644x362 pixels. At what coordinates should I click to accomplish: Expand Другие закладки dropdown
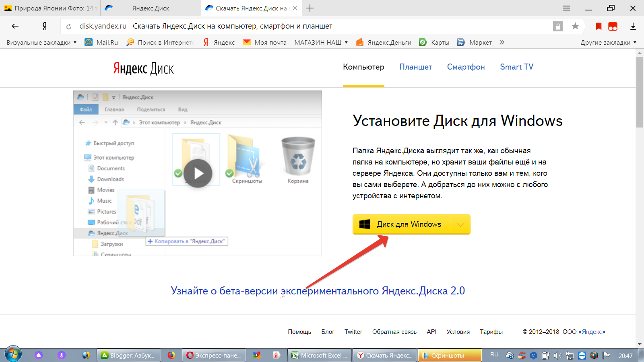tap(609, 42)
